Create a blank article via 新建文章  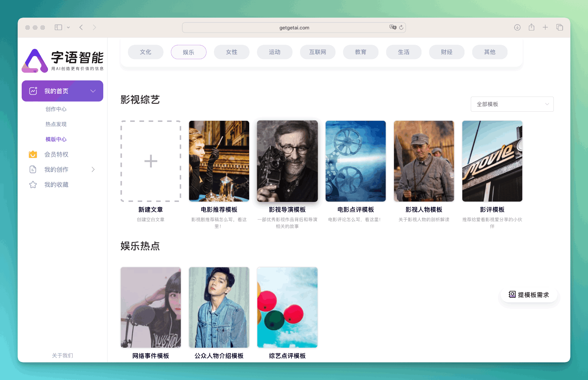150,161
